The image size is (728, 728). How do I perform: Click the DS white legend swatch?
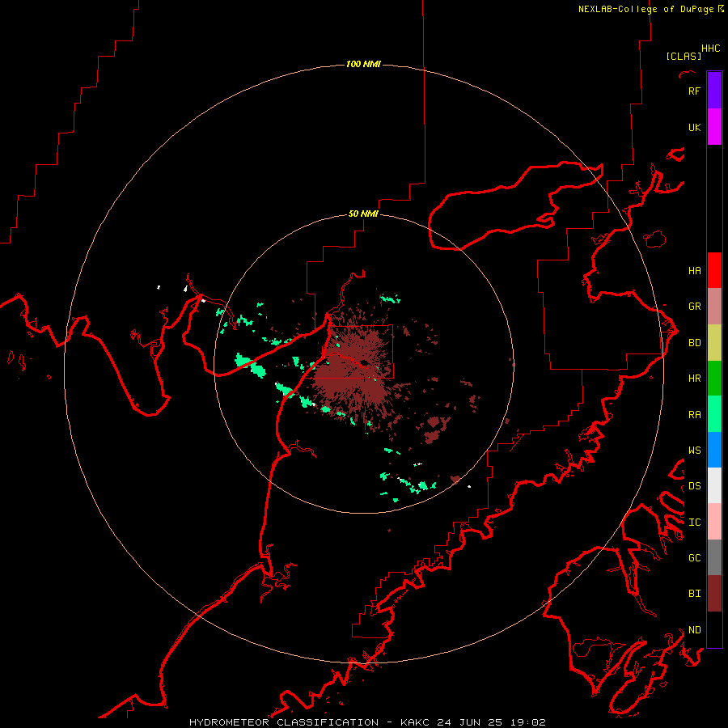(714, 485)
